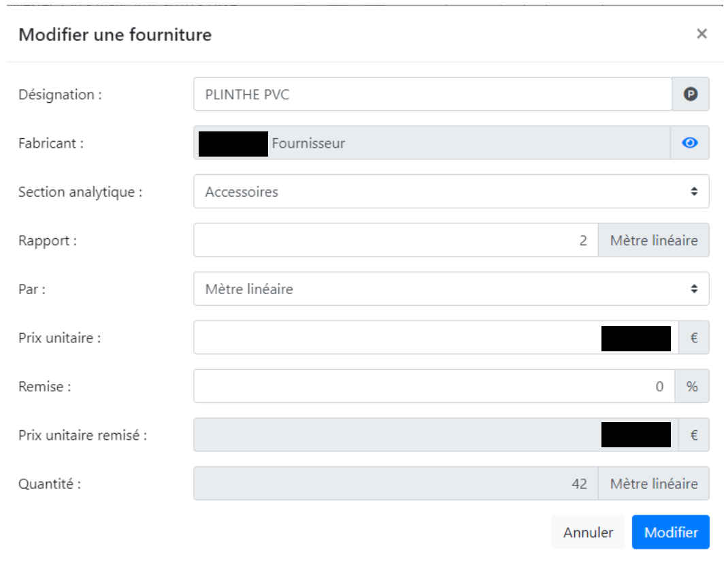Click the euro symbol next to Prix unitaire
Image resolution: width=728 pixels, height=561 pixels.
693,338
